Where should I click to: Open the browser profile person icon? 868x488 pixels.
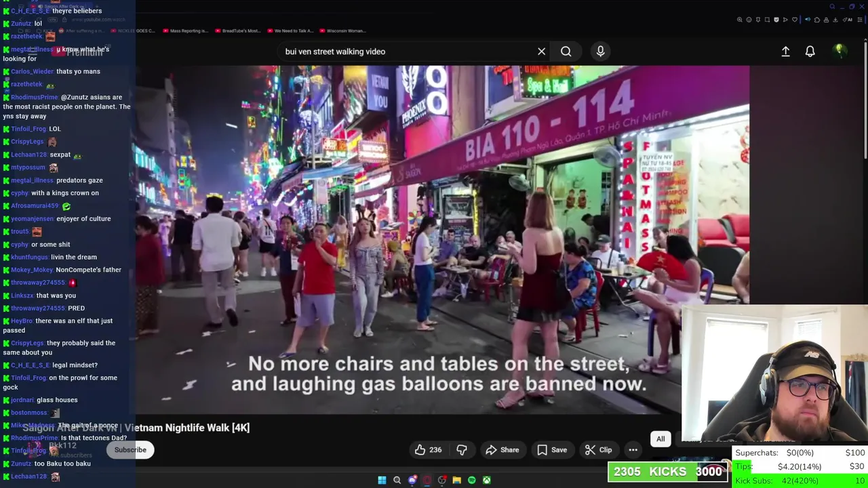(x=826, y=20)
